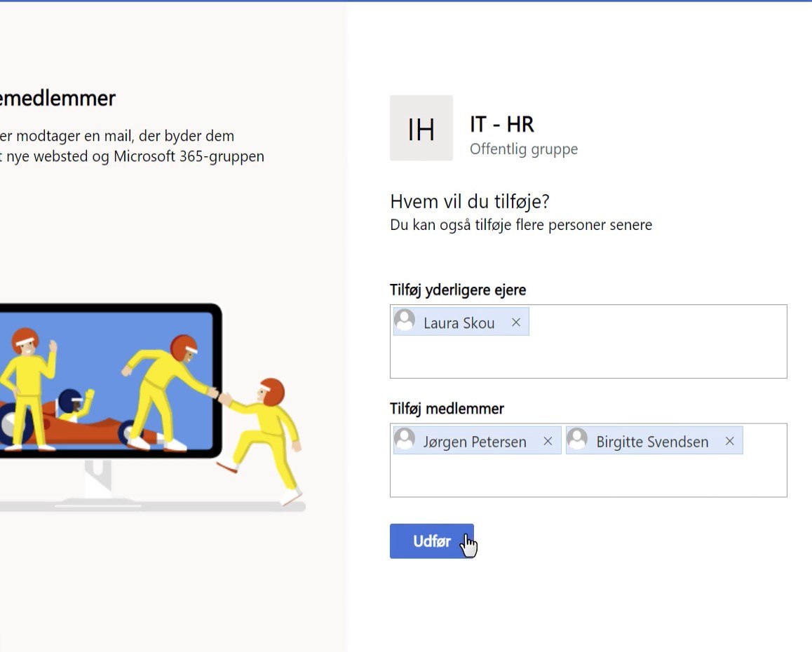Screen dimensions: 812x652
Task: Click Jørgen Petersen's avatar icon
Action: click(405, 439)
